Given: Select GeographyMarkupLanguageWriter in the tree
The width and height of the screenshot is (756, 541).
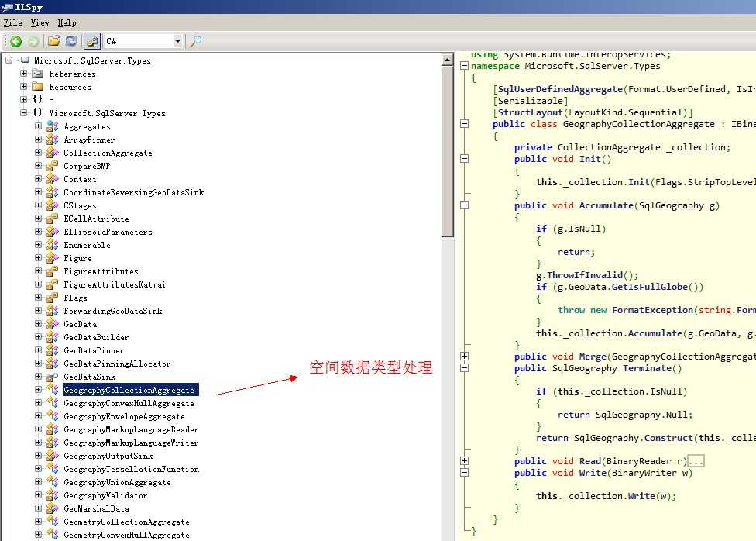Looking at the screenshot, I should click(131, 443).
